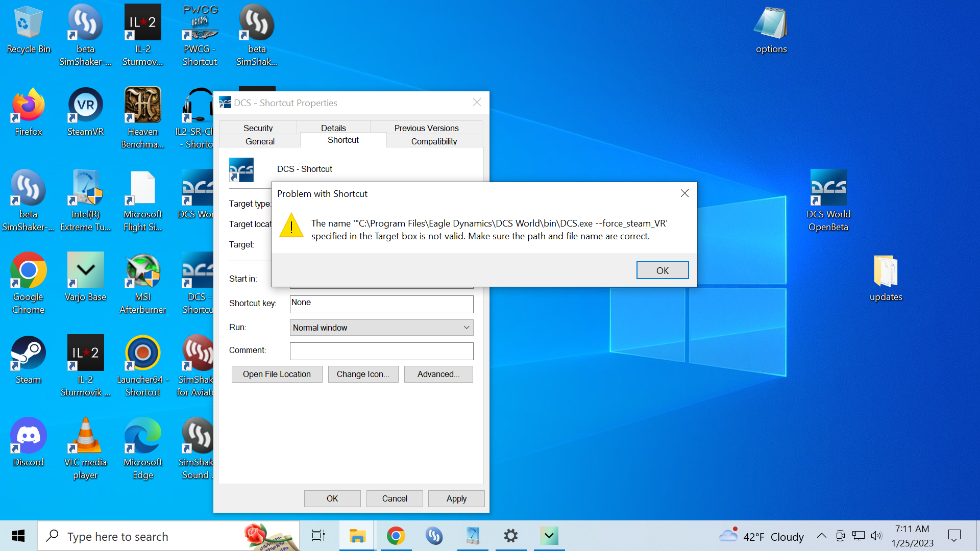Select the Microsoft Edge desktop icon
The width and height of the screenshot is (980, 551).
pyautogui.click(x=142, y=449)
